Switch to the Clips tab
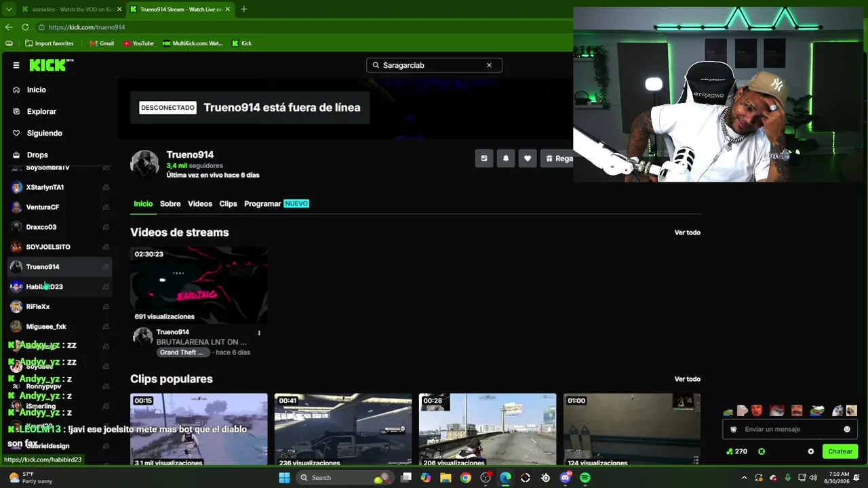This screenshot has height=488, width=868. 228,203
